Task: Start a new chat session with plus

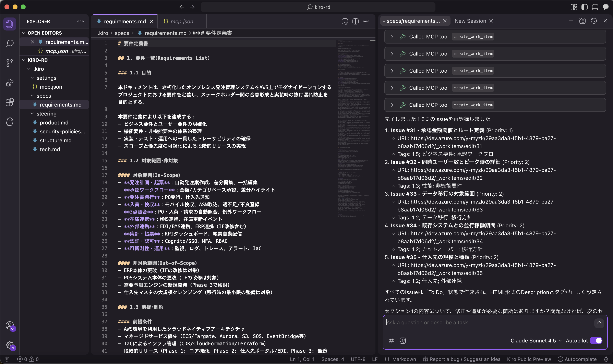Action: (571, 21)
